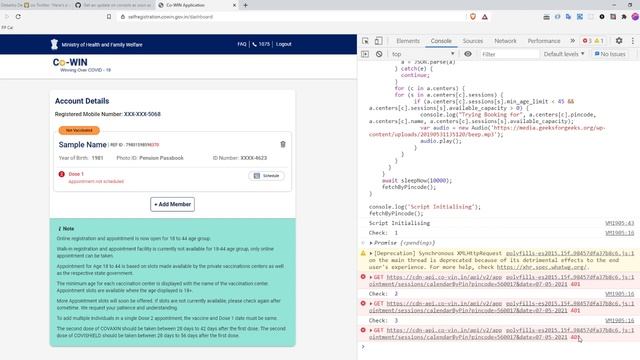Screen dimensions: 640x360
Task: Open the browser extensions puzzle icon
Action: pyautogui.click(x=624, y=17)
